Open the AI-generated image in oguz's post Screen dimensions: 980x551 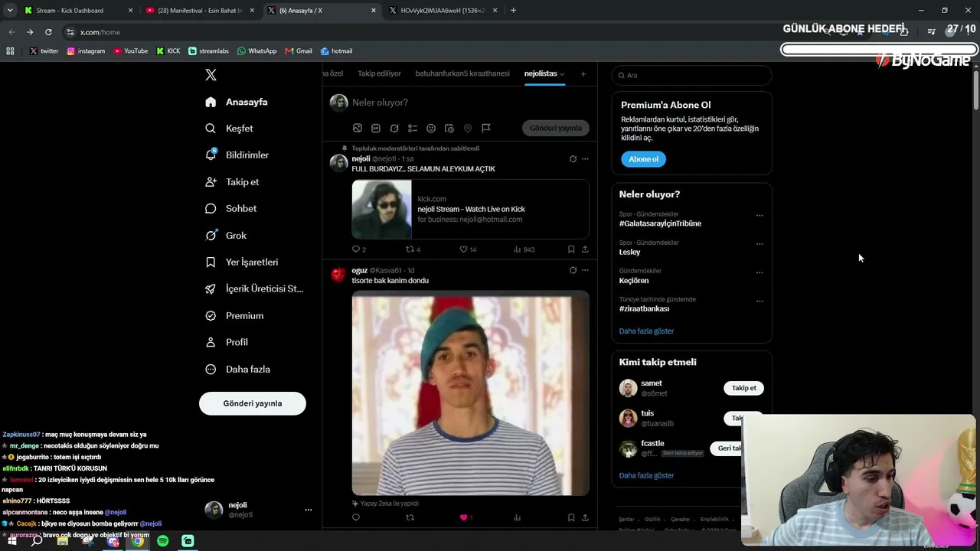pyautogui.click(x=470, y=393)
